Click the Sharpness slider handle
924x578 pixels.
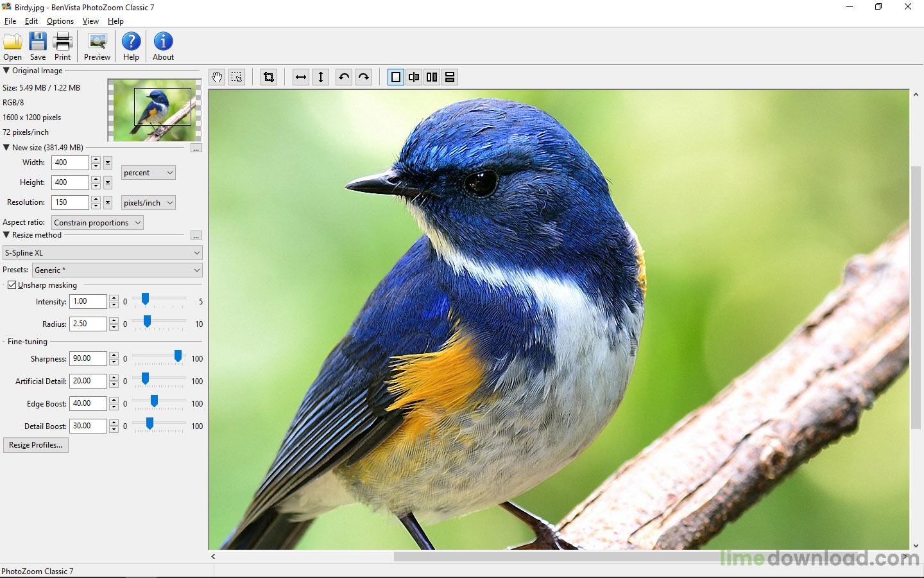(178, 356)
